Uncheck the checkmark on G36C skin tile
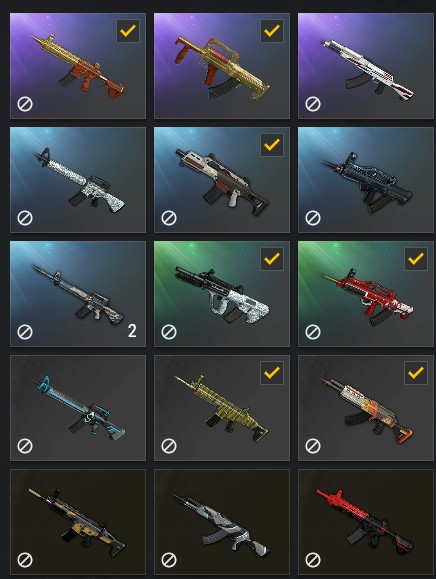436x579 pixels. tap(272, 145)
